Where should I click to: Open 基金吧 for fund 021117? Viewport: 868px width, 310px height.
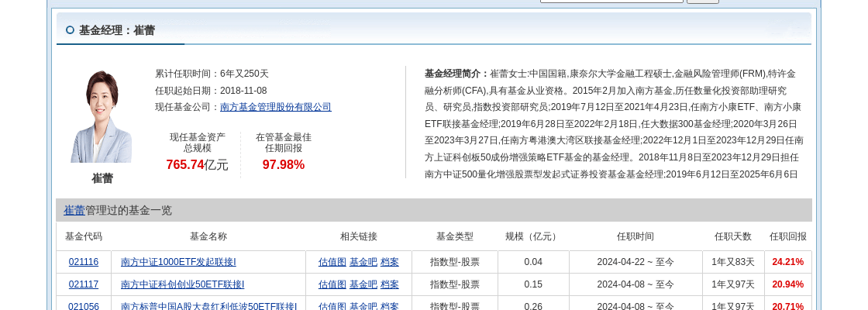click(x=363, y=284)
